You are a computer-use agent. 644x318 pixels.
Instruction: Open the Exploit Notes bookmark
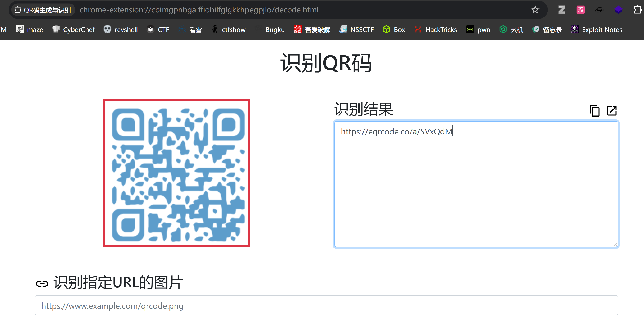596,29
